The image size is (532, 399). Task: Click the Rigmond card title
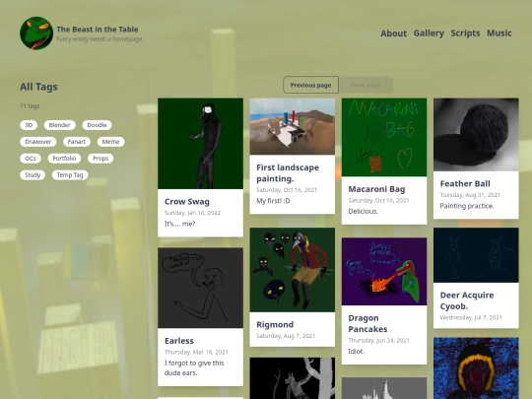(275, 325)
